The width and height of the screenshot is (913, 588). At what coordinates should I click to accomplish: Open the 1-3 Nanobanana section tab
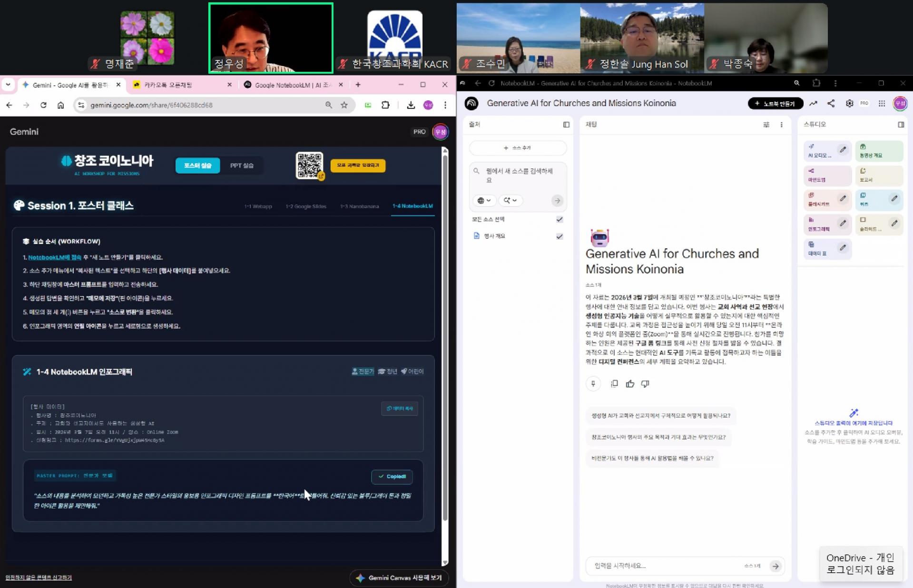pyautogui.click(x=359, y=206)
